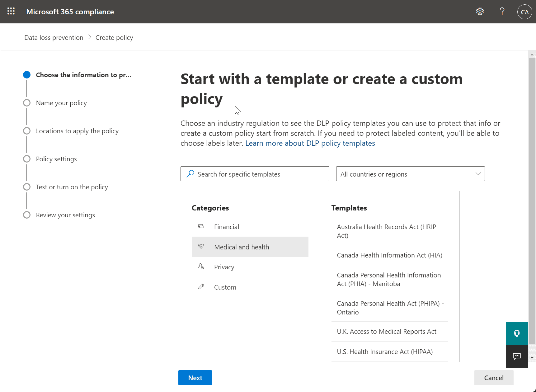Click the Custom key icon

(201, 287)
